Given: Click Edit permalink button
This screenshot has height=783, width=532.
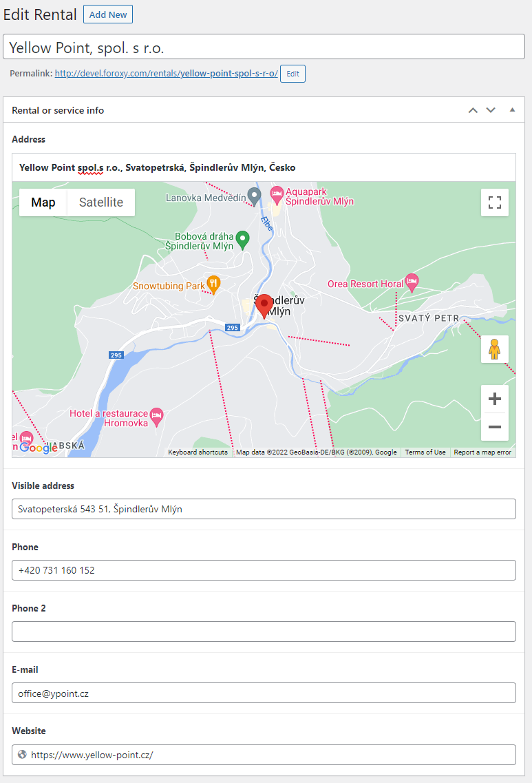Looking at the screenshot, I should pyautogui.click(x=292, y=74).
